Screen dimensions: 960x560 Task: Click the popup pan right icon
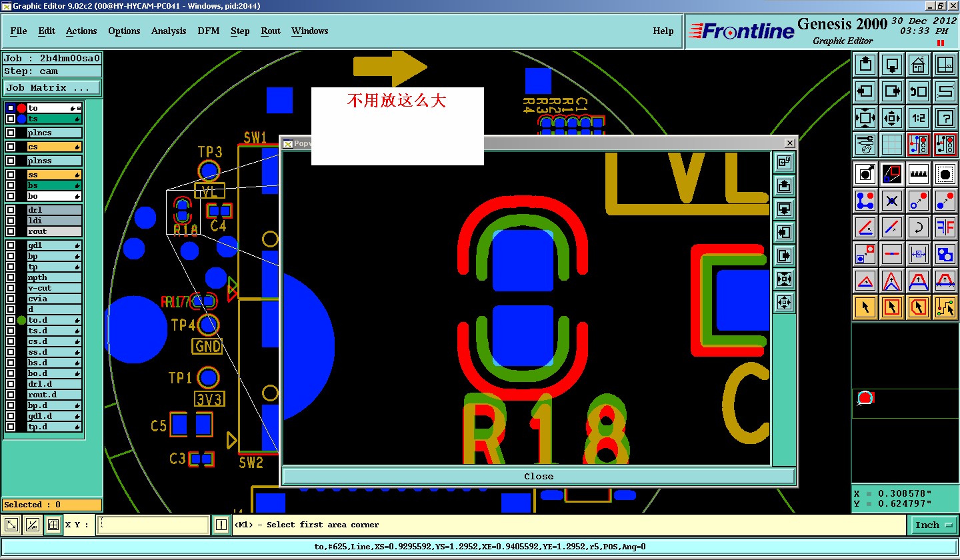[784, 255]
